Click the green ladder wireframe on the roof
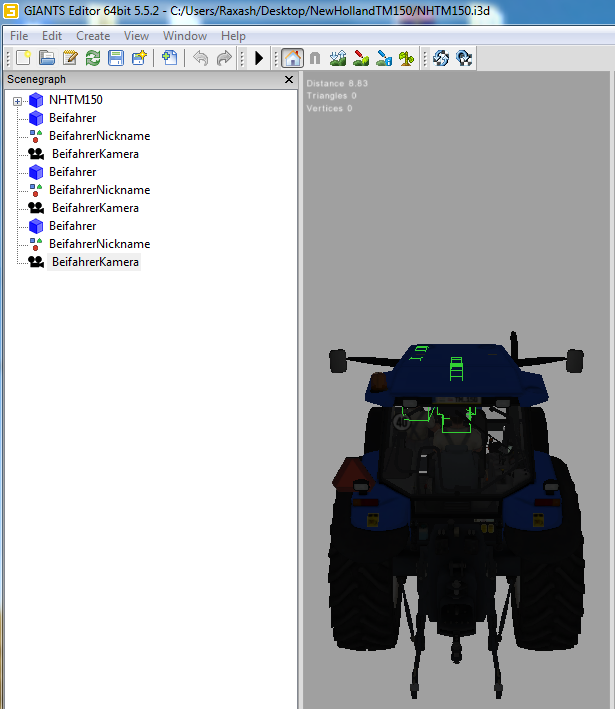This screenshot has width=615, height=709. [x=456, y=369]
